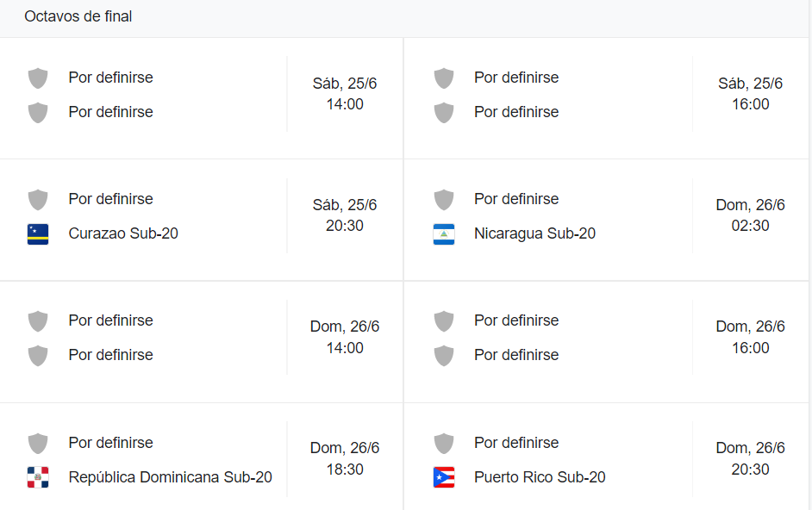Open the Sáb, 25/6 16:00 match
This screenshot has width=812, height=510.
(606, 98)
